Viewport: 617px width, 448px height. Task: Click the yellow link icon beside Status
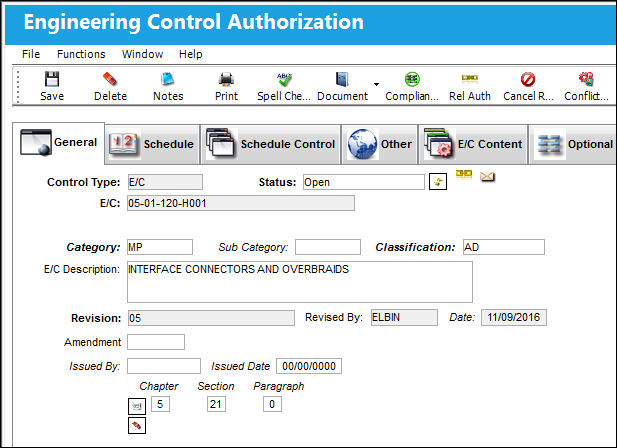464,174
